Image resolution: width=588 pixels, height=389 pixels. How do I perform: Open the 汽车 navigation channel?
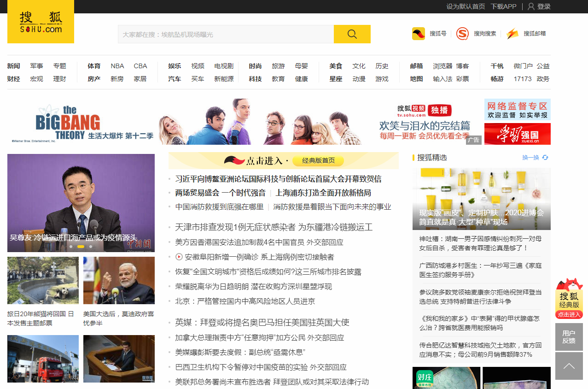pos(175,79)
